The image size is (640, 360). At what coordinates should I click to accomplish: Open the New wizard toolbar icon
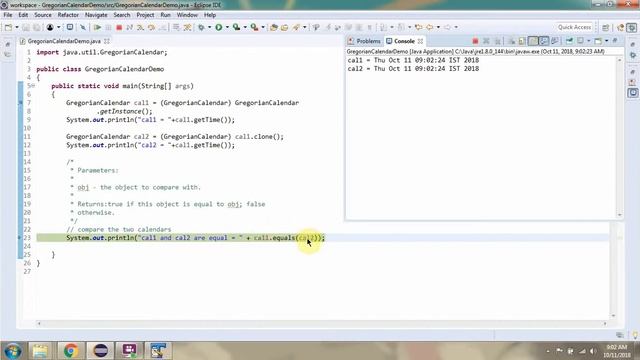pyautogui.click(x=8, y=27)
